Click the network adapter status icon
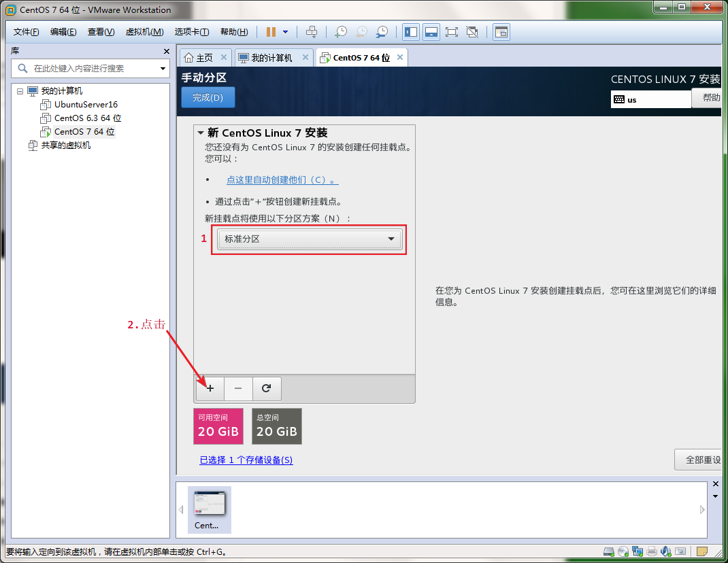Screen dimensions: 728x563 tap(638, 551)
